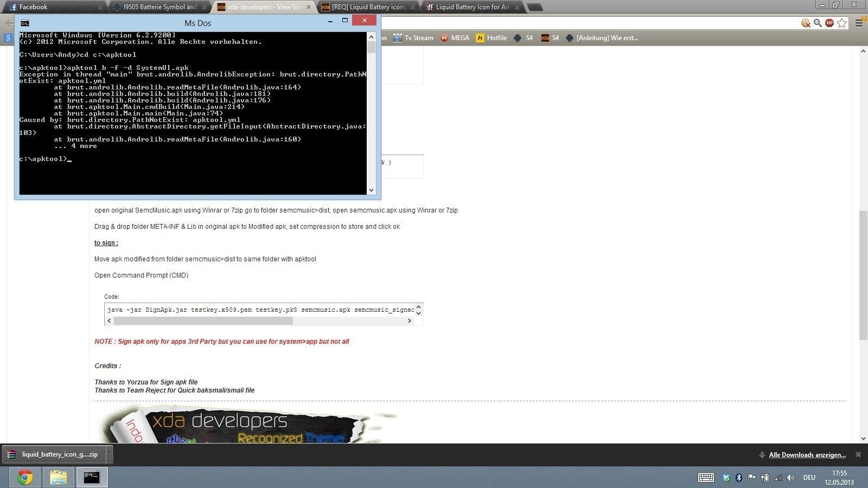868x488 pixels.
Task: Click the page scroll-down arrow
Action: point(863,438)
